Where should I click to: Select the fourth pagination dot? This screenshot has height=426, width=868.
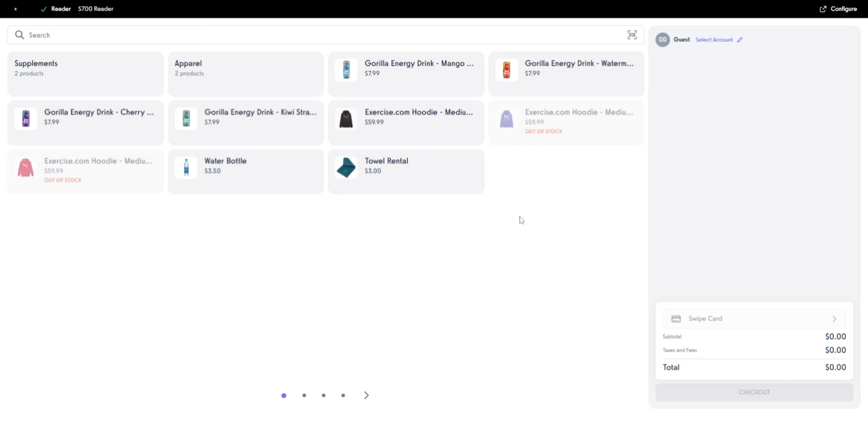343,395
